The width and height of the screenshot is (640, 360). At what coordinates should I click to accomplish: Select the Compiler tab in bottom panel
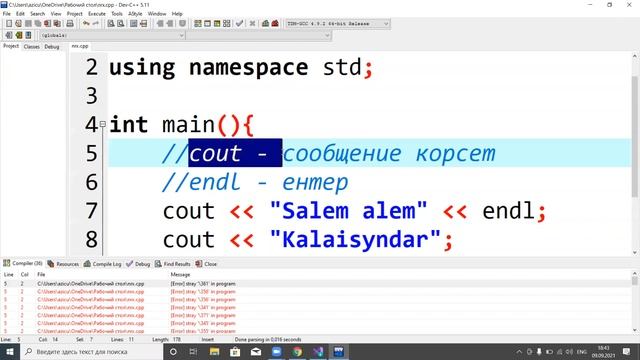[23, 263]
